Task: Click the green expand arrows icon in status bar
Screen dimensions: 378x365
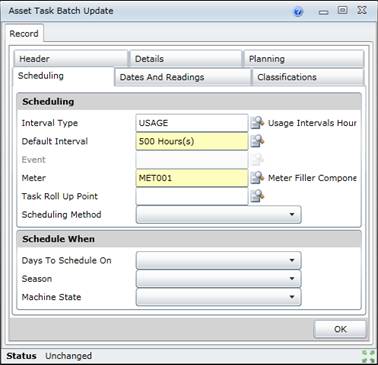Action: pyautogui.click(x=368, y=356)
